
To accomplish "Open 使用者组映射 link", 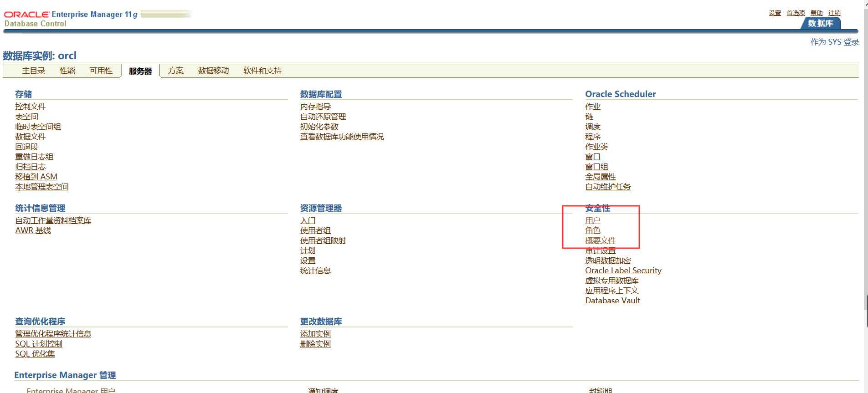I will (323, 240).
